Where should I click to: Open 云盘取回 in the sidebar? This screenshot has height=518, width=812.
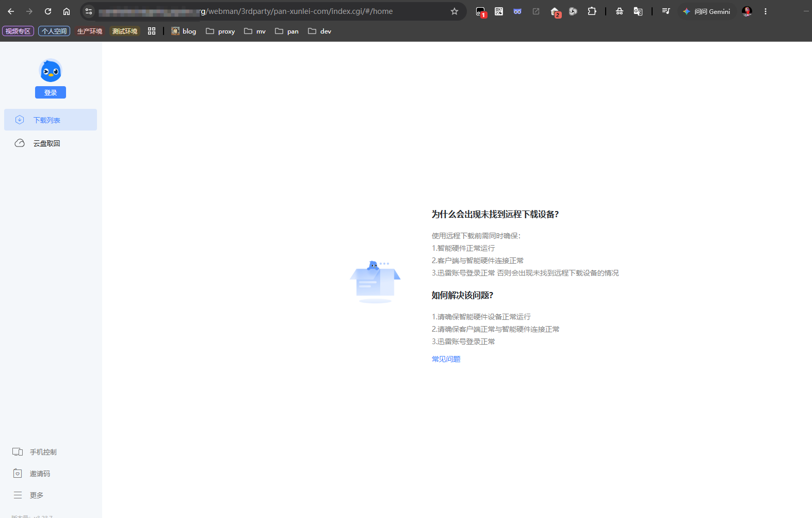51,143
